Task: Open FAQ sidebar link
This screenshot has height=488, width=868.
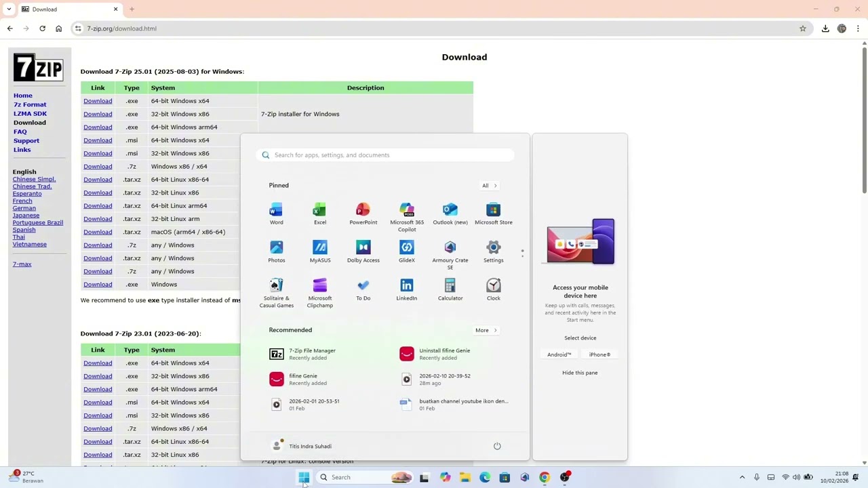Action: [20, 131]
